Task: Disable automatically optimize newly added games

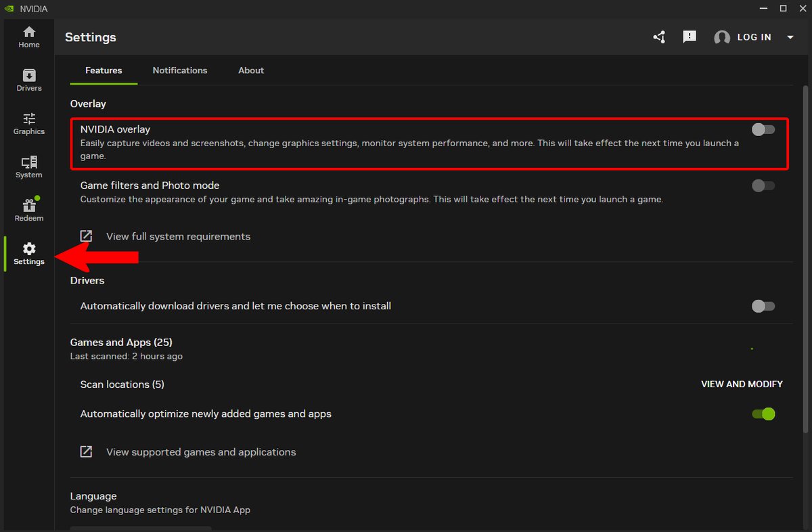Action: click(x=763, y=413)
